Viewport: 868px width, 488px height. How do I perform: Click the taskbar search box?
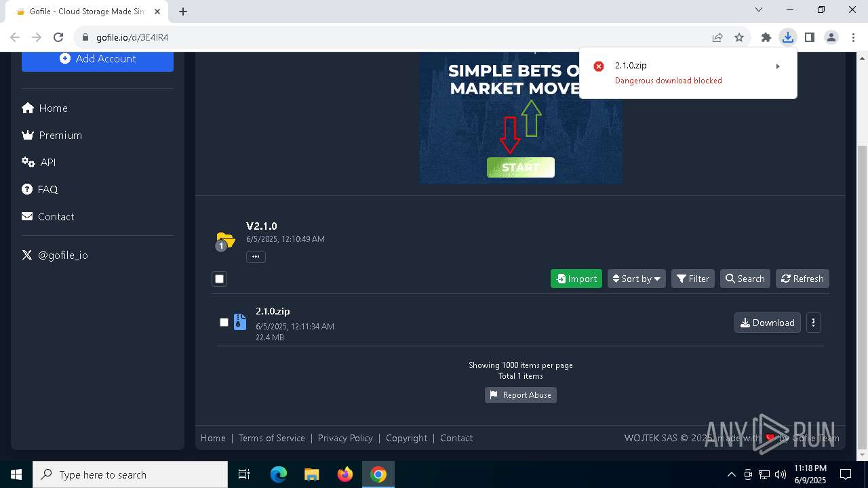coord(130,474)
